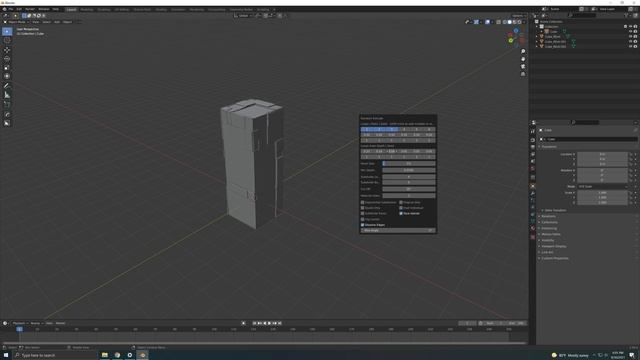Image resolution: width=640 pixels, height=360 pixels.
Task: Switch to the Sculpting workspace tab
Action: [104, 9]
